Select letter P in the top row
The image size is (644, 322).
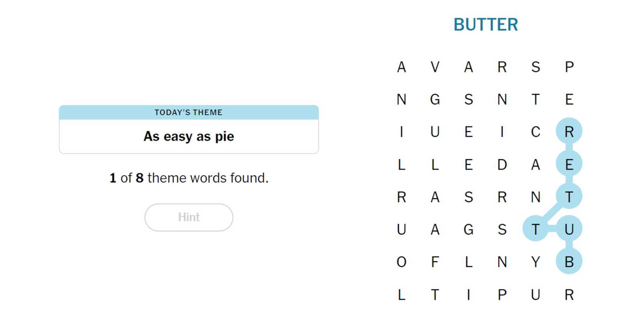click(569, 67)
